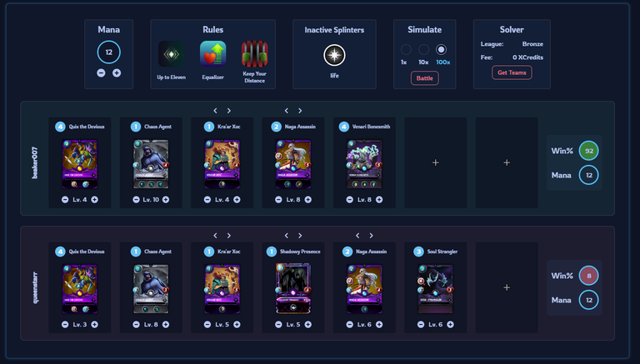Screen dimensions: 640x364
Task: Move queenstarr's Shadowy Presence left with chevron
Action: pos(287,236)
